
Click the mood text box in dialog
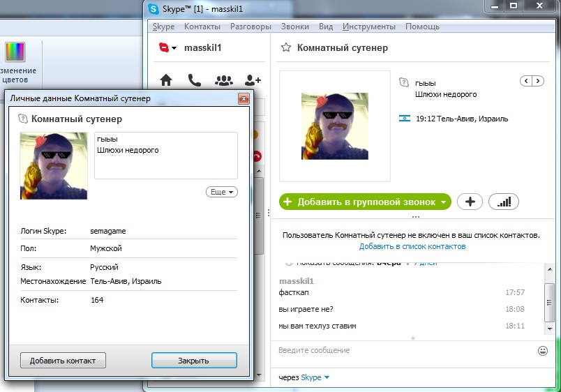coord(166,156)
